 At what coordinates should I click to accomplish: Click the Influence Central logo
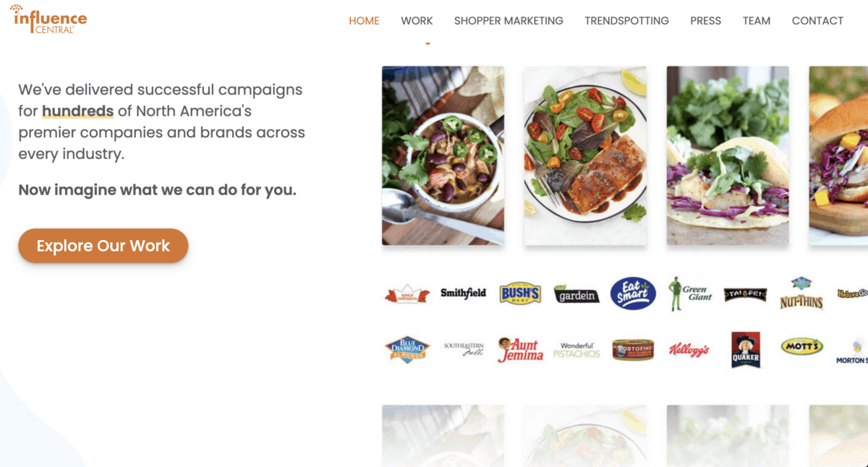point(49,20)
